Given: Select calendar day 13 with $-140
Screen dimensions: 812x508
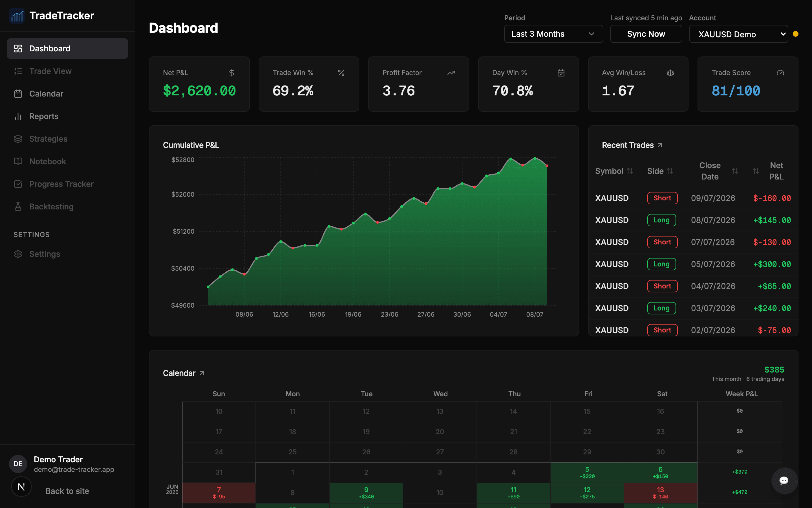Looking at the screenshot, I should (660, 493).
